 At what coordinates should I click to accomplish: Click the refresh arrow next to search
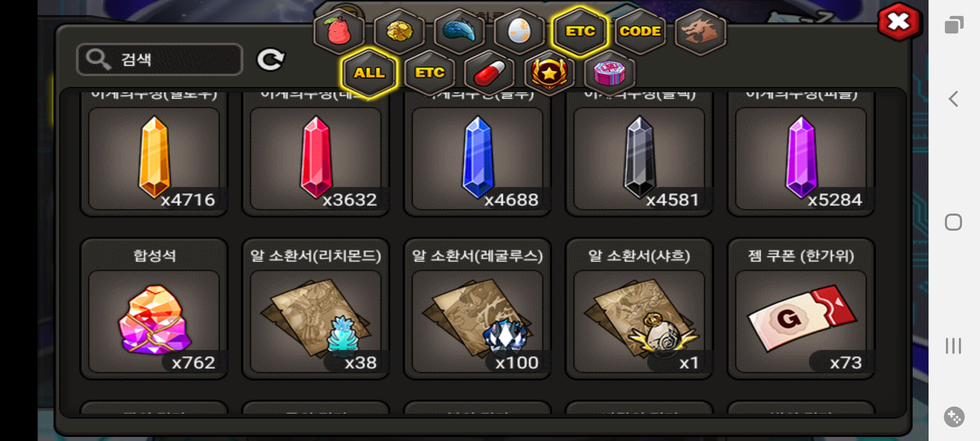coord(270,60)
